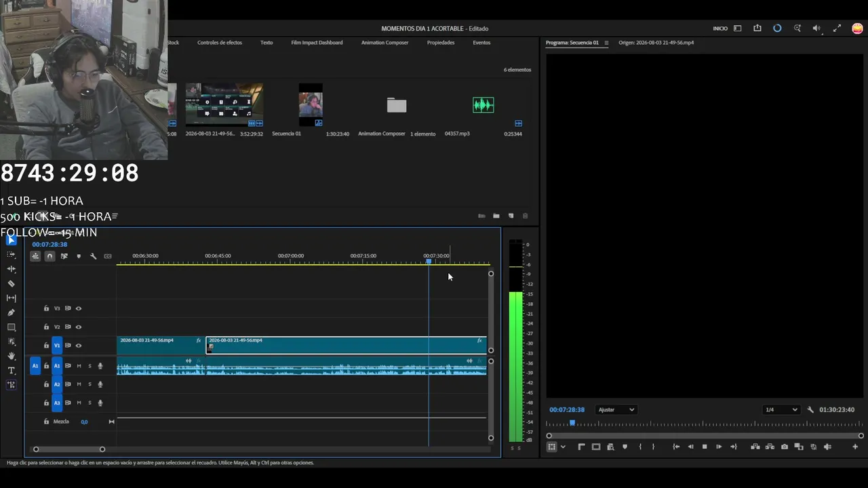
Task: Open the Eventos tab
Action: pyautogui.click(x=481, y=43)
